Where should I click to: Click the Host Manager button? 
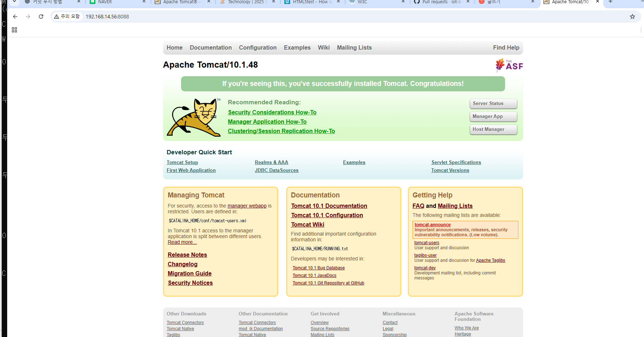click(x=493, y=129)
